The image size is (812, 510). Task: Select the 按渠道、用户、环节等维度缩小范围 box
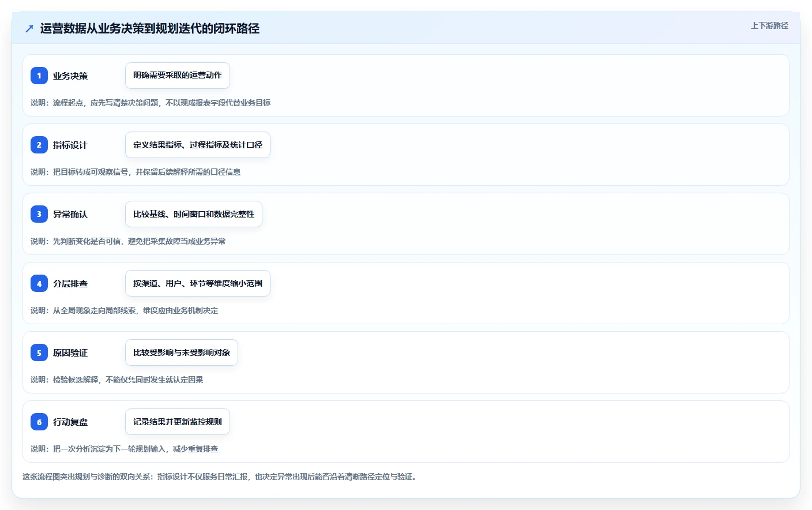pyautogui.click(x=198, y=283)
